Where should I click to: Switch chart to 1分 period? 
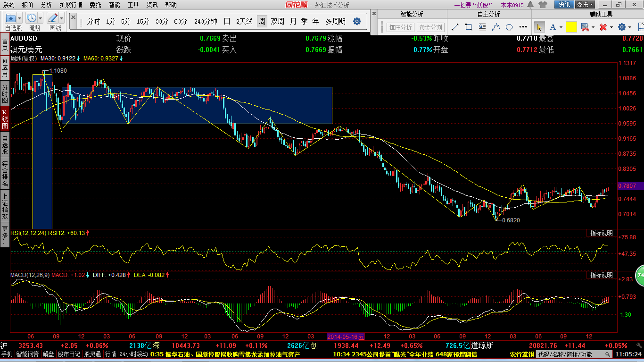[x=110, y=21]
